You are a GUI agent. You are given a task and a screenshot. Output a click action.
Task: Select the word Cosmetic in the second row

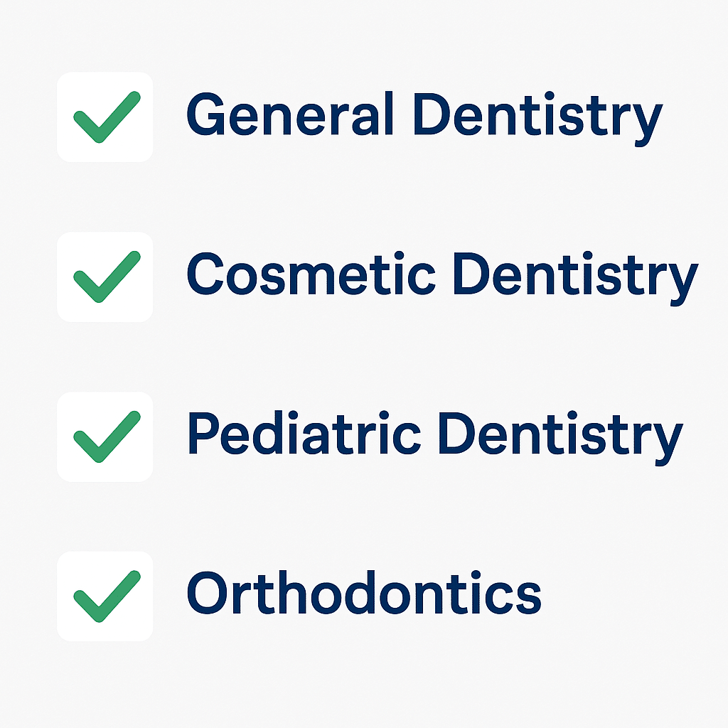pos(311,275)
